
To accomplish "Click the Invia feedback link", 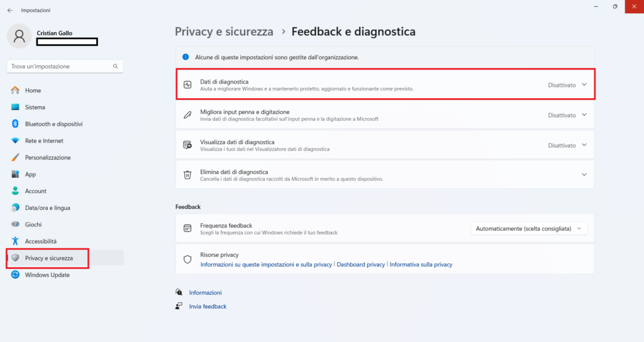I will (208, 306).
